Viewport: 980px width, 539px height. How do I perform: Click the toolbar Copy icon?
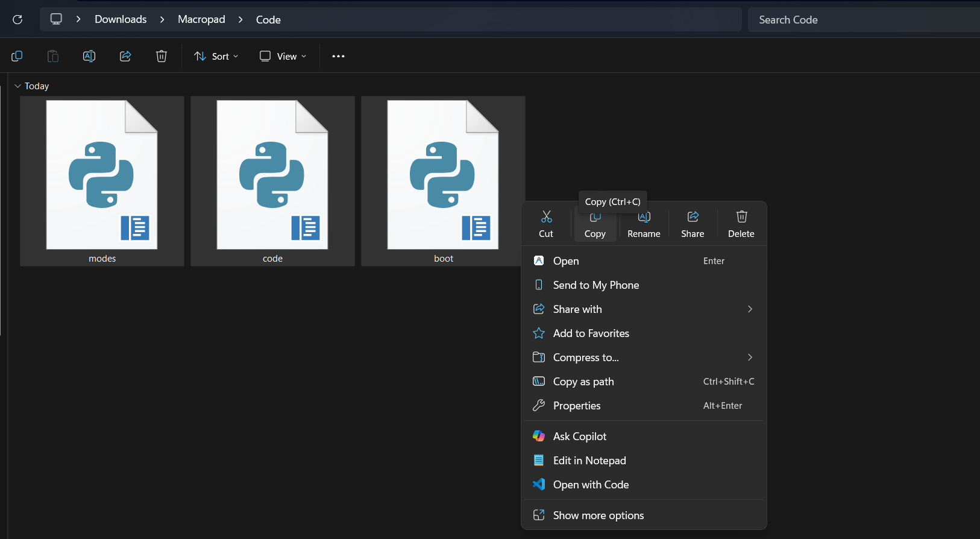tap(17, 56)
